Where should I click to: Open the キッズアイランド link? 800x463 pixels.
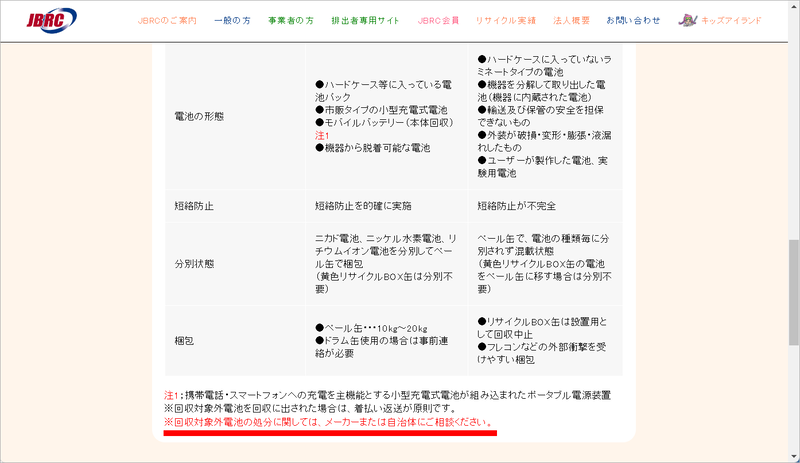coord(731,21)
